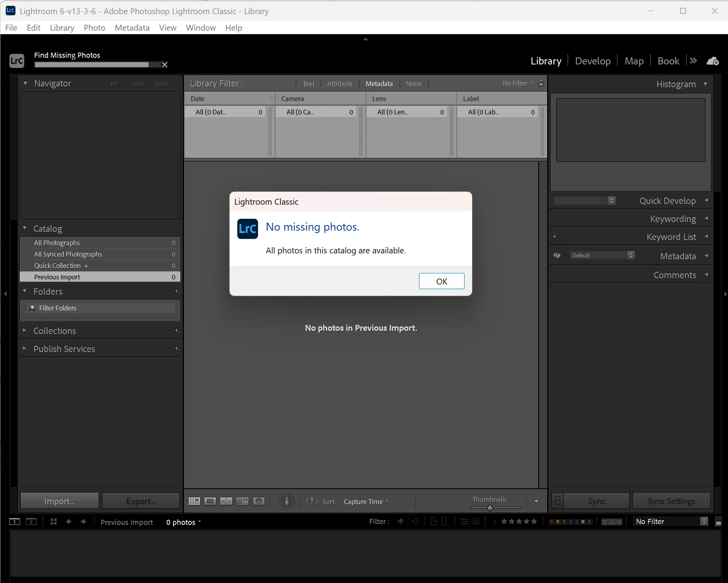Image resolution: width=728 pixels, height=583 pixels.
Task: Filter by rejected flag in filmstrip
Action: pos(415,521)
